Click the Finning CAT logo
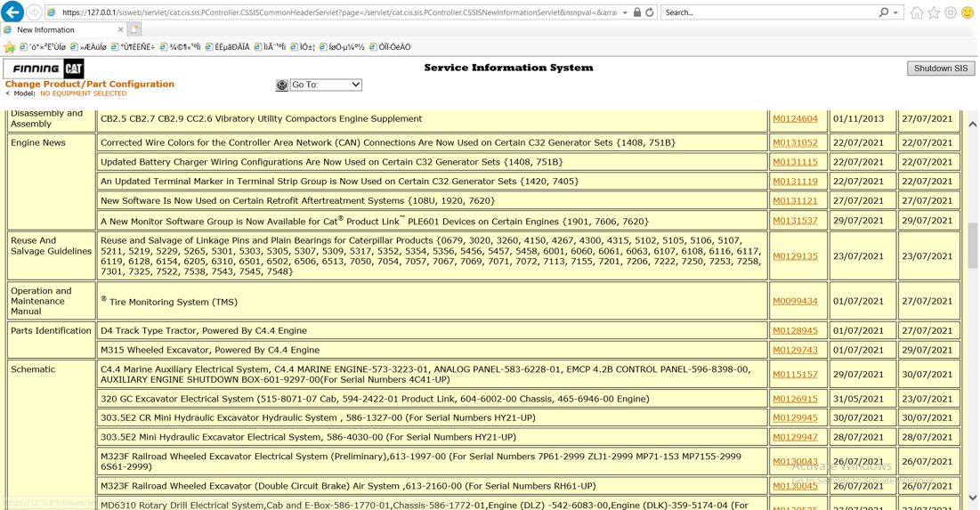 tap(44, 69)
